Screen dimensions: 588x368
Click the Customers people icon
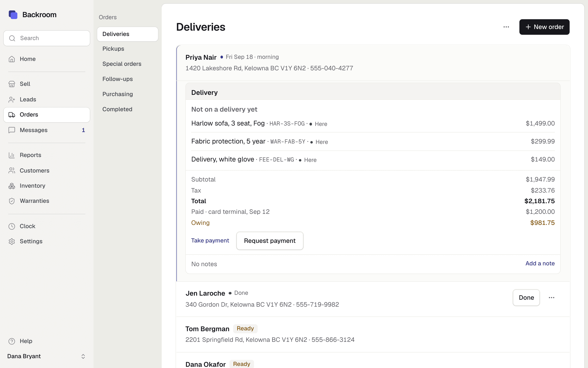pyautogui.click(x=12, y=171)
